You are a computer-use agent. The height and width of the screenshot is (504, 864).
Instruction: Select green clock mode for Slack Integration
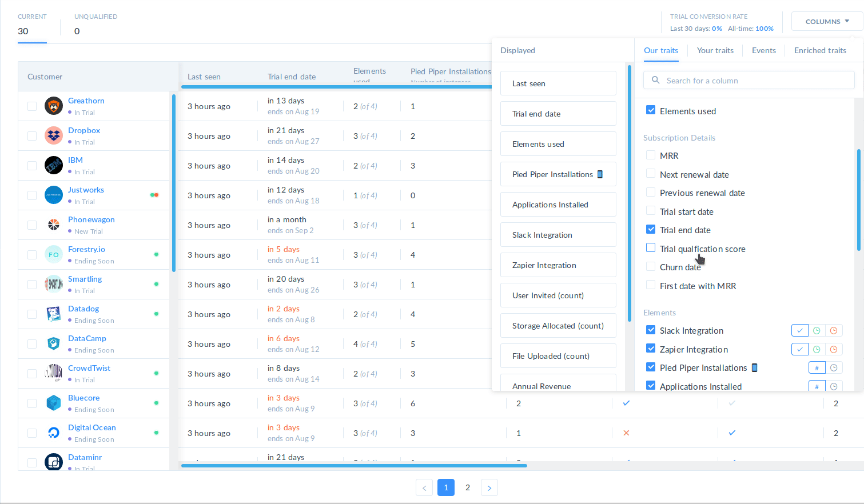click(817, 330)
